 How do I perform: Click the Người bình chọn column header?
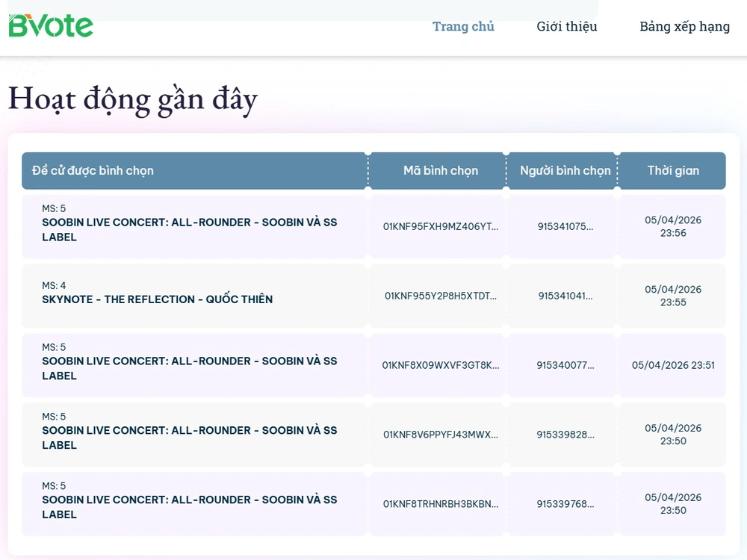565,171
